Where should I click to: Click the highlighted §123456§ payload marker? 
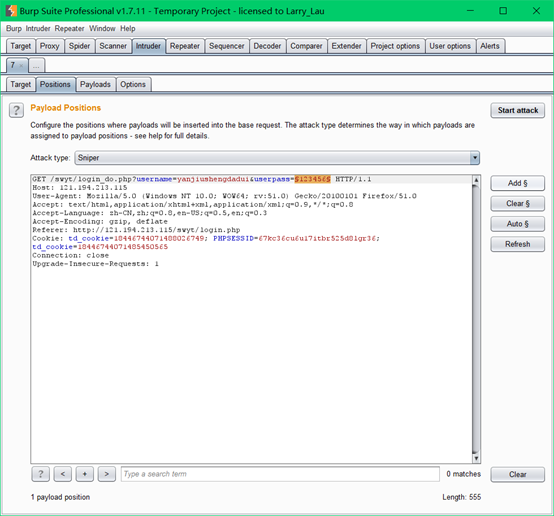[313, 179]
